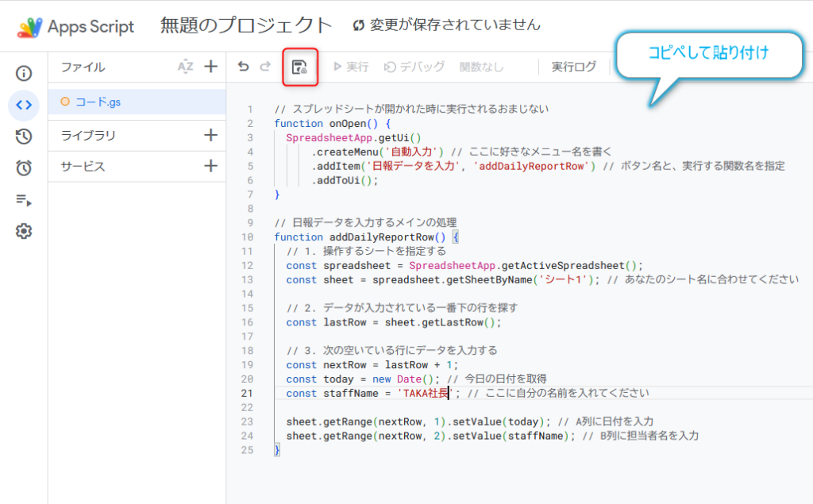Click the staffName 'TAKA社長' string
813x504 pixels.
[426, 393]
